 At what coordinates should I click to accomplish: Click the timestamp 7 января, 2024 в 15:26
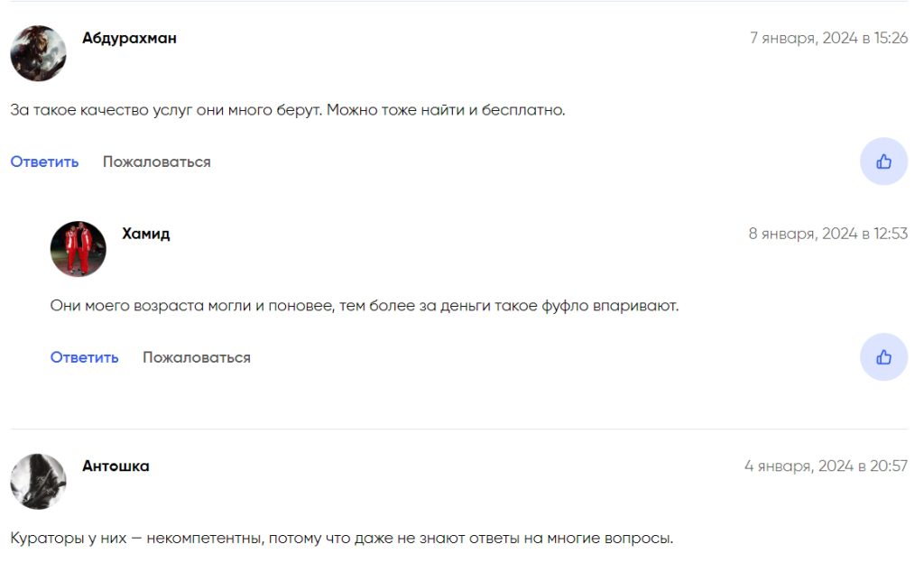828,38
